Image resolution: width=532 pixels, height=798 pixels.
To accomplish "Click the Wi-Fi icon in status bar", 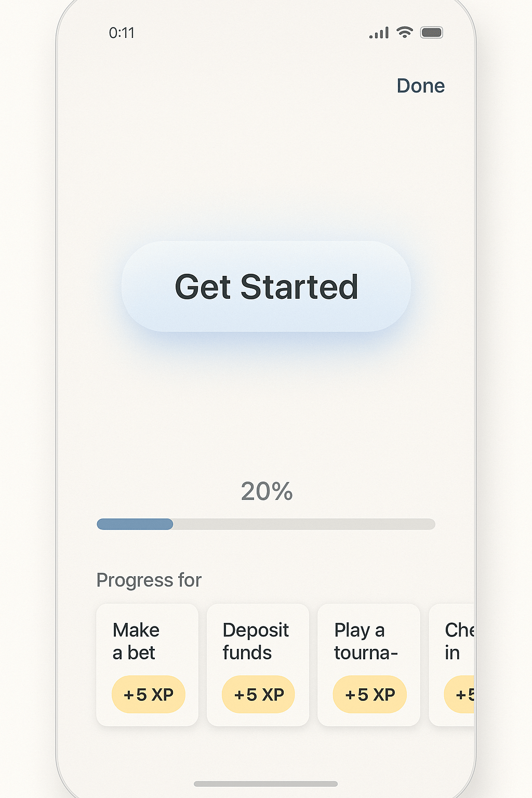I will (404, 32).
